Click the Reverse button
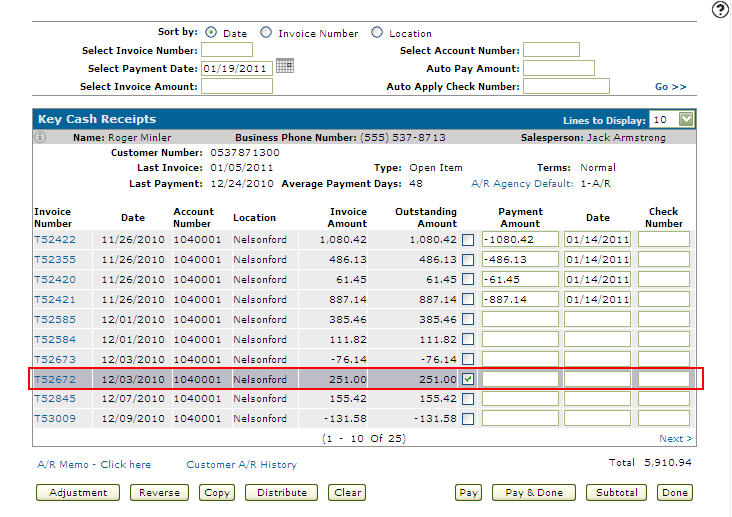The width and height of the screenshot is (732, 517). point(159,492)
